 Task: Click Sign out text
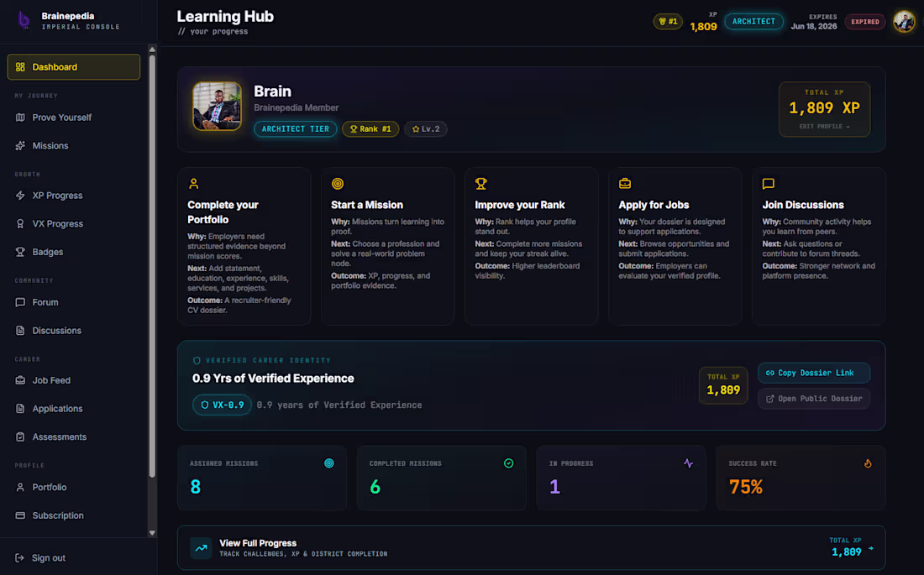point(49,558)
